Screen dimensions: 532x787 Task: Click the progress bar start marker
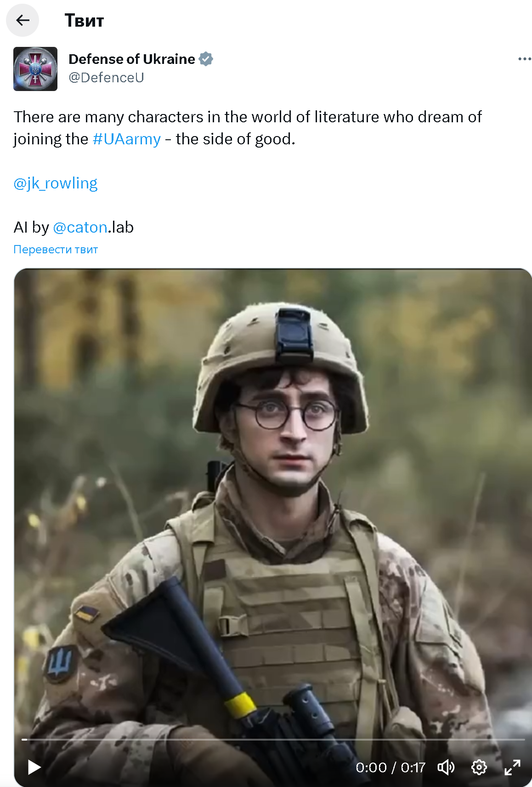coord(24,740)
